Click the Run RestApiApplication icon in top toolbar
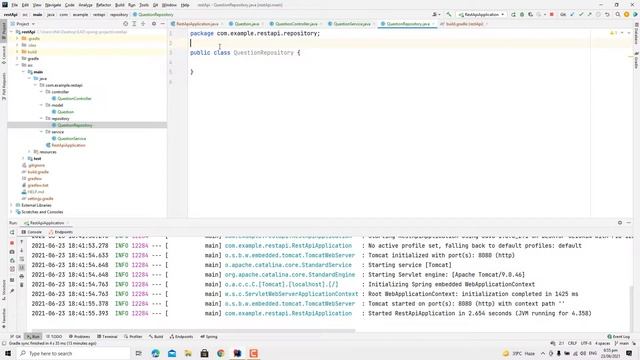 pyautogui.click(x=513, y=15)
